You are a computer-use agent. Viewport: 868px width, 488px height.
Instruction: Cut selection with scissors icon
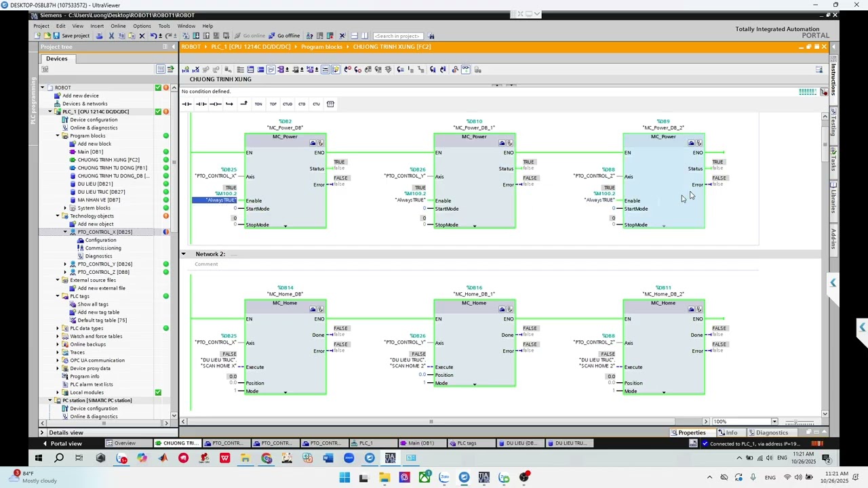(x=111, y=36)
